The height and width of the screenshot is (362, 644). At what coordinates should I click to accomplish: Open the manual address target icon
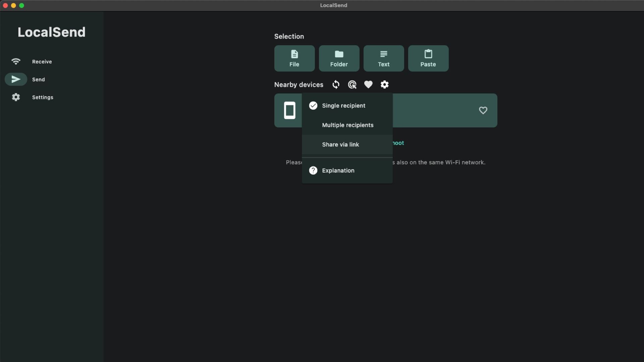[352, 84]
